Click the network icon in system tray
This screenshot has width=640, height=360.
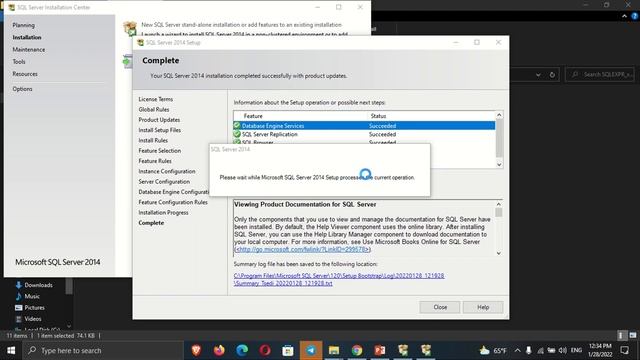[540, 350]
